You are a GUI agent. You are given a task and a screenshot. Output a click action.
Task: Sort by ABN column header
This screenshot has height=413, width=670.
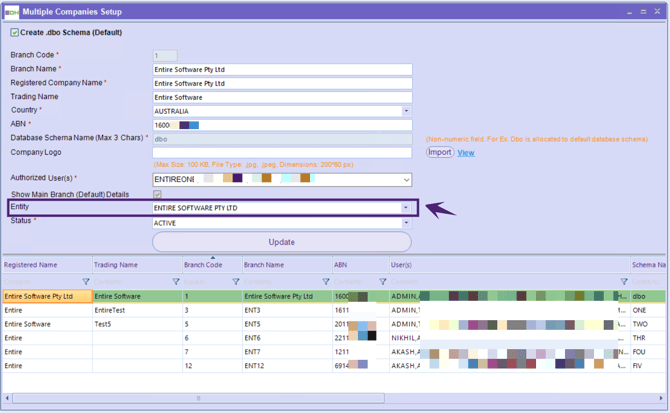click(361, 265)
